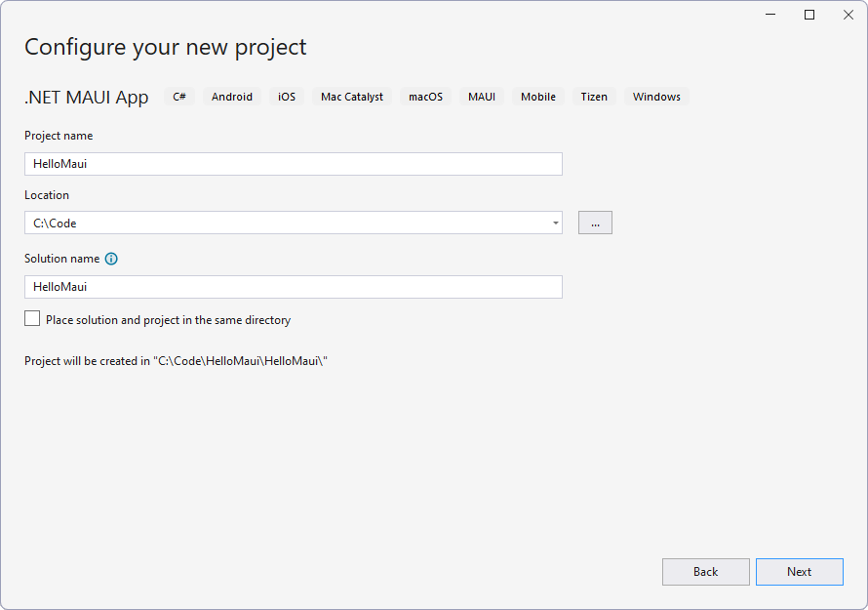Click the Solution name text box
Viewport: 868px width, 610px height.
tap(293, 286)
